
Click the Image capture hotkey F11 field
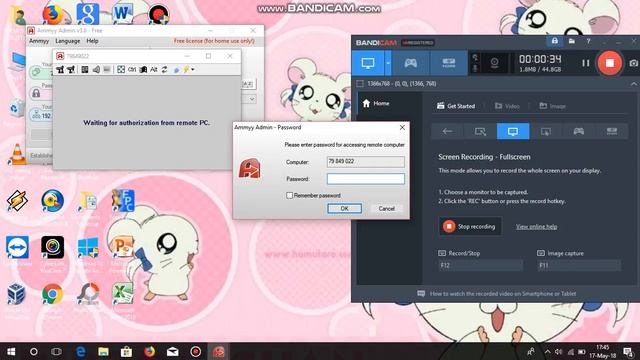tap(579, 265)
